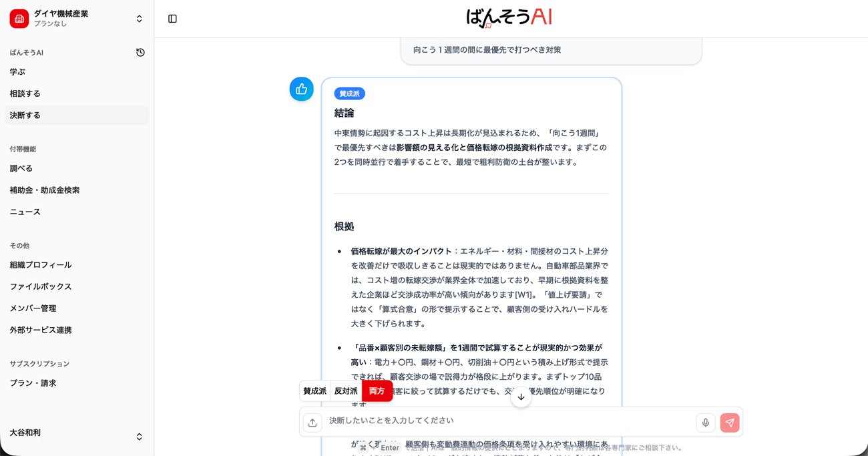Viewport: 868px width, 456px height.
Task: Expand the ダイヤ機械産業 organization switcher
Action: coord(139,19)
